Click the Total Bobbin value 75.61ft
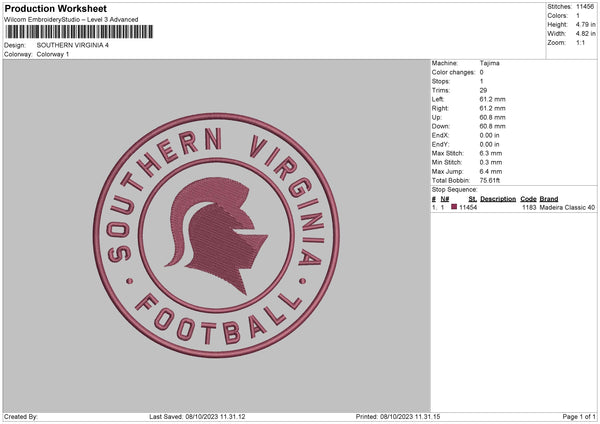Viewport: 600px width, 424px height. (490, 181)
